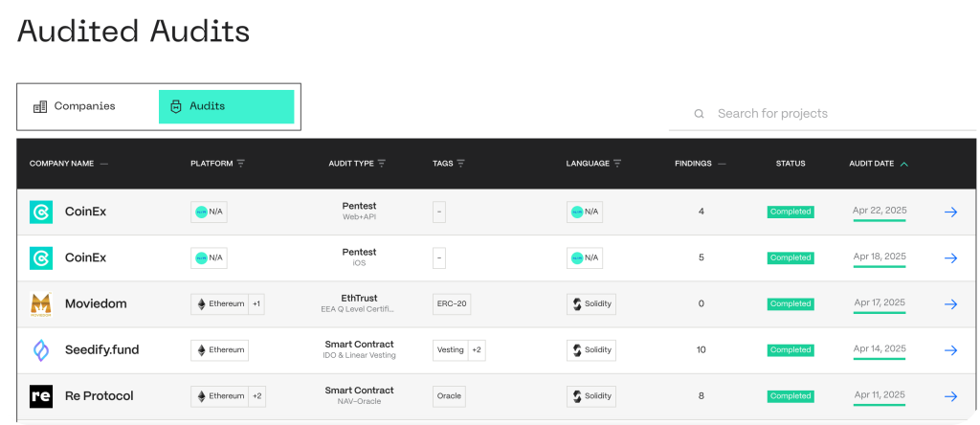Open the Moviedom audit arrow
Screen dimensions: 980x425
click(x=950, y=304)
